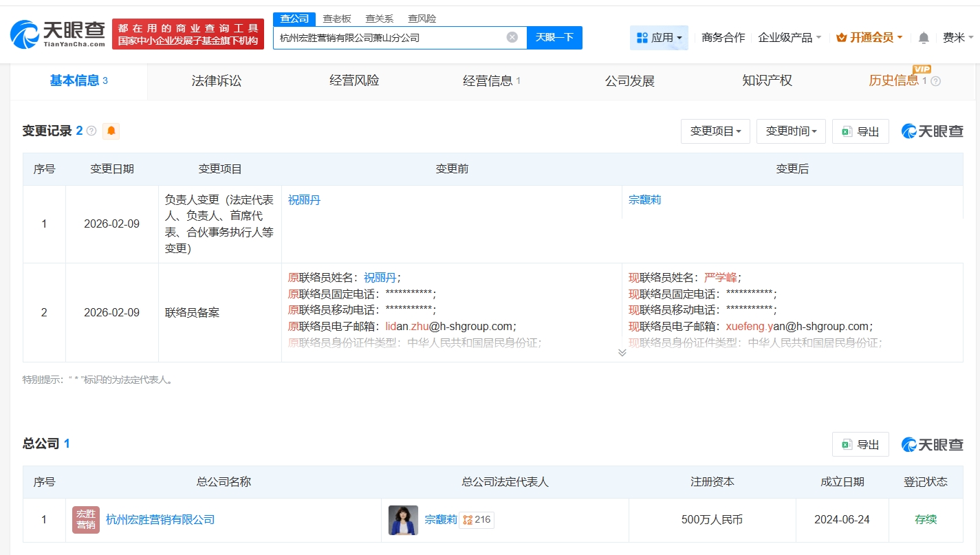Switch to the 法律诉讼 tab
Viewport: 980px width, 555px height.
(217, 81)
